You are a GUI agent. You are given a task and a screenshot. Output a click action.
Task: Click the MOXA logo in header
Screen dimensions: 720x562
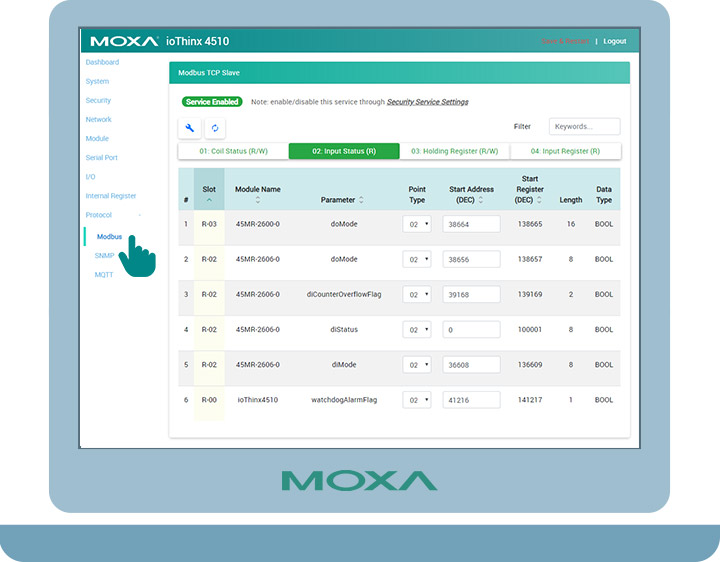pos(124,41)
